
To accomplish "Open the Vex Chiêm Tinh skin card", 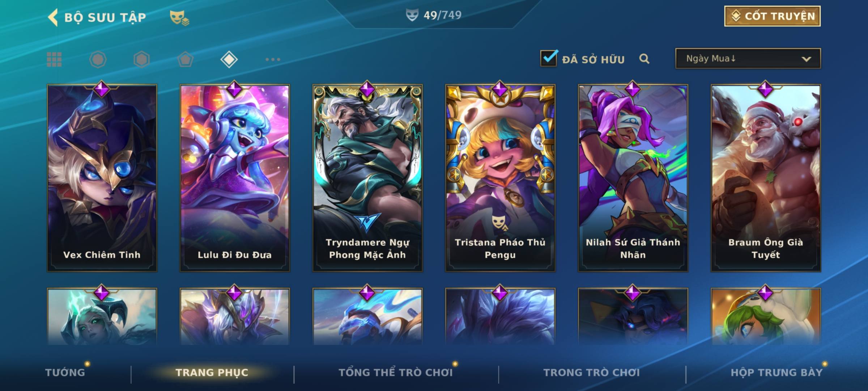I will [x=102, y=178].
